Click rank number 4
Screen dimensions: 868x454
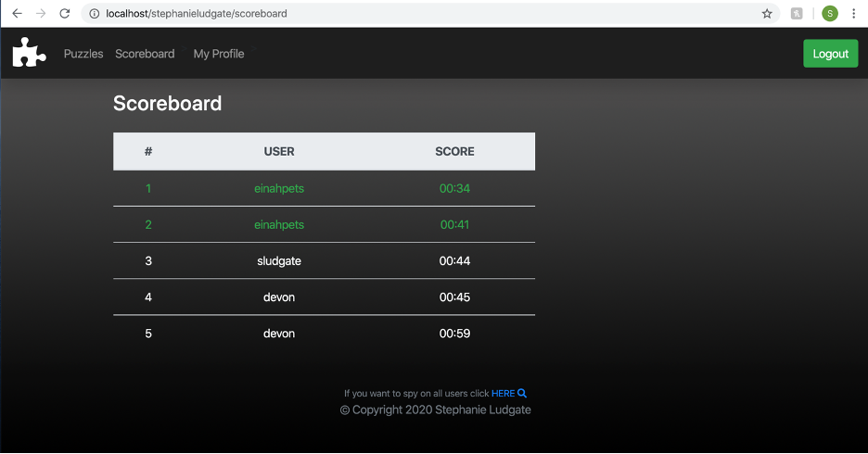148,296
